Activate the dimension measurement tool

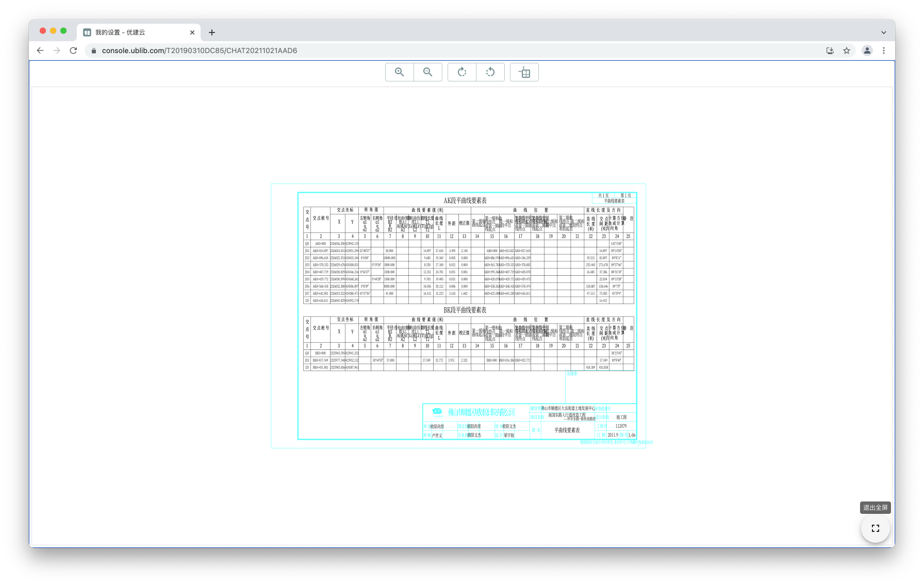tap(524, 72)
